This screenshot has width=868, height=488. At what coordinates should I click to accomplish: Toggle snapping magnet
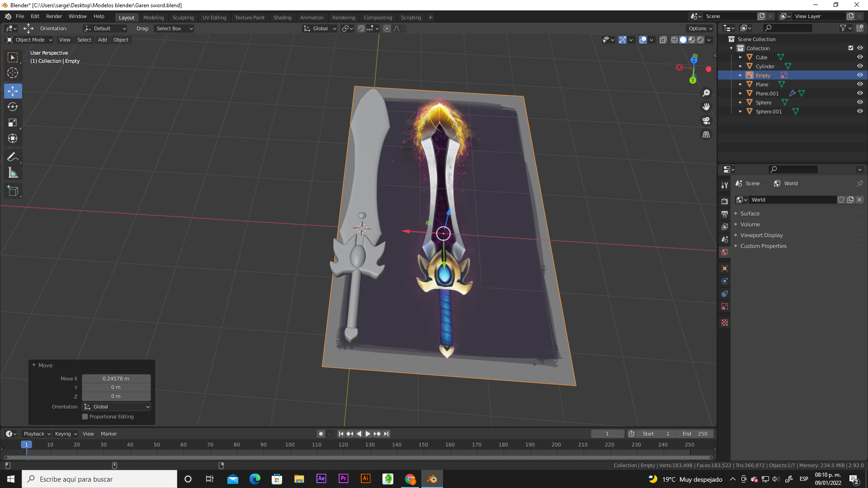(x=361, y=28)
